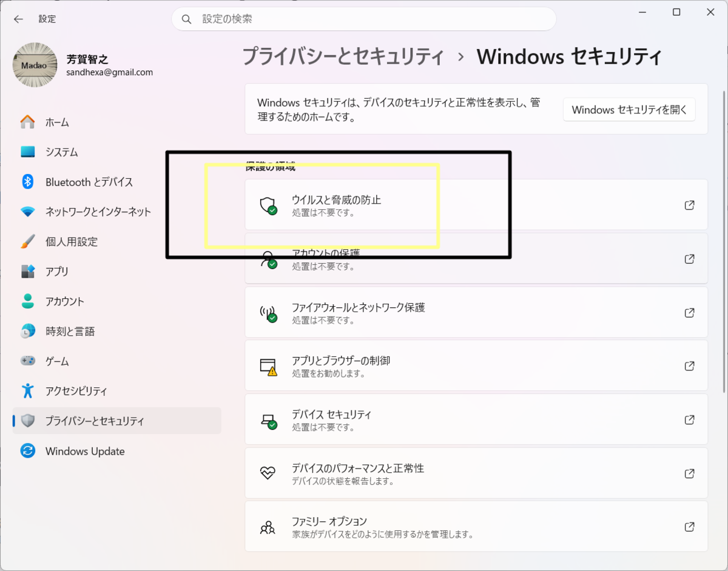This screenshot has height=571, width=728.
Task: Select Bluetooth とデバイス
Action: (x=117, y=181)
